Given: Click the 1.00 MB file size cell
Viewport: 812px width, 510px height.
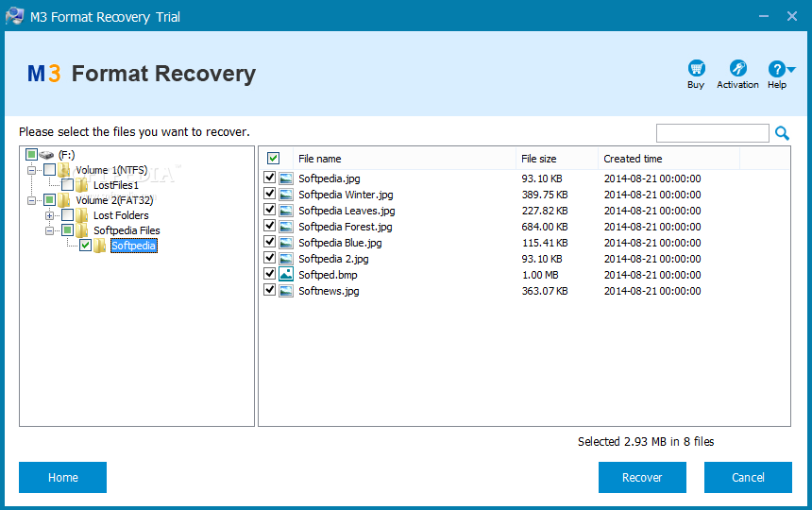Looking at the screenshot, I should pyautogui.click(x=540, y=275).
